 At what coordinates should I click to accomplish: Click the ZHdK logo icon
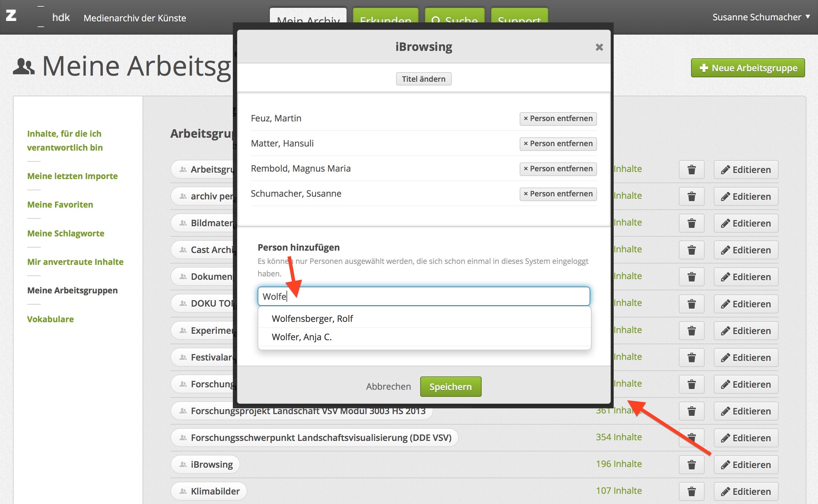(11, 16)
